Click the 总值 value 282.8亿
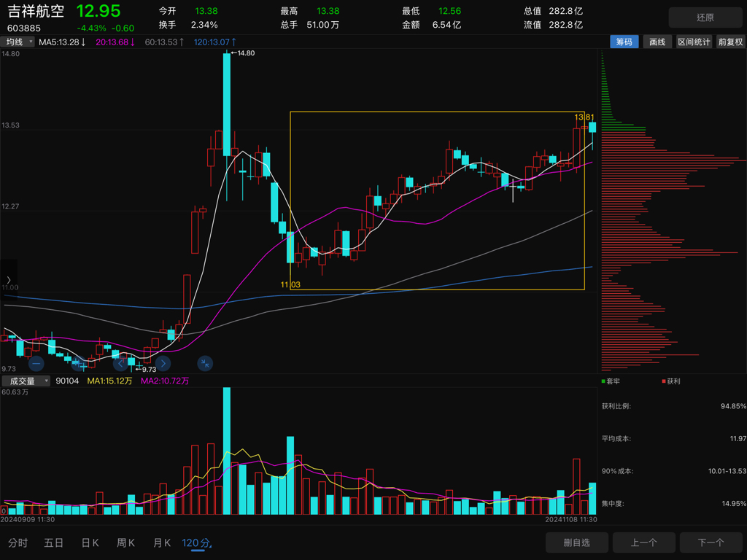Screen dimensions: 747x560 (x=565, y=11)
